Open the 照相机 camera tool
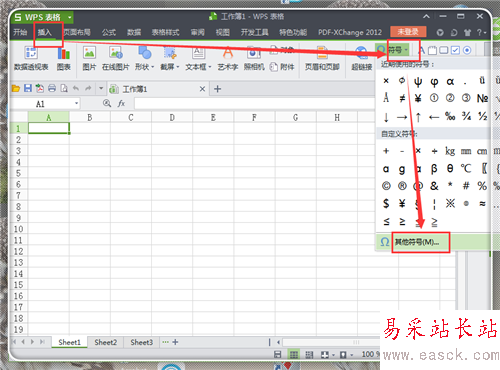Image resolution: width=500 pixels, height=370 pixels. click(254, 58)
